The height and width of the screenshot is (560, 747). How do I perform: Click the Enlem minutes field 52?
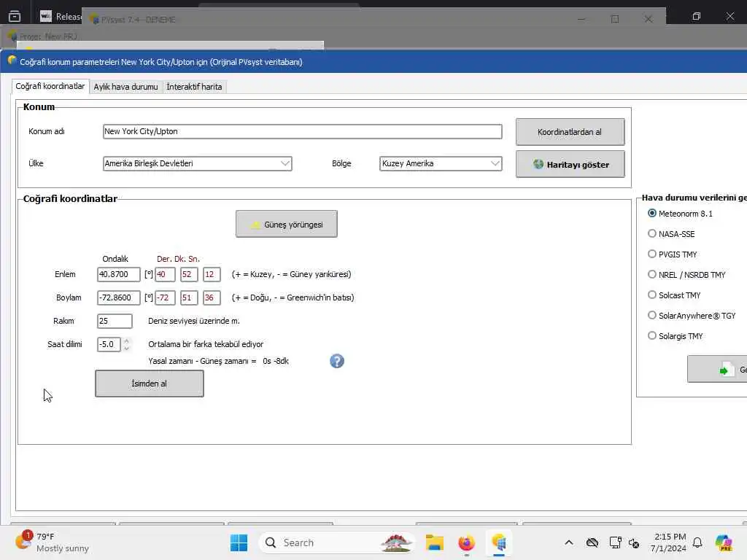pos(189,274)
